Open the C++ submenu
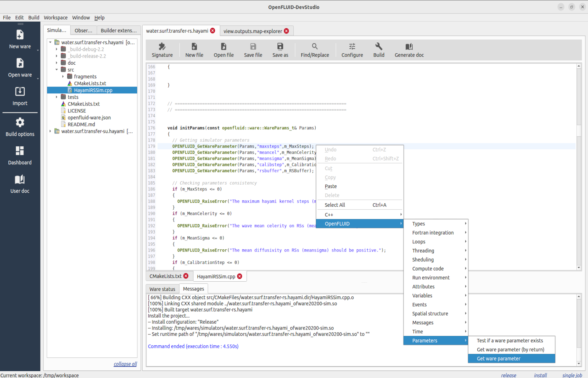 point(359,215)
